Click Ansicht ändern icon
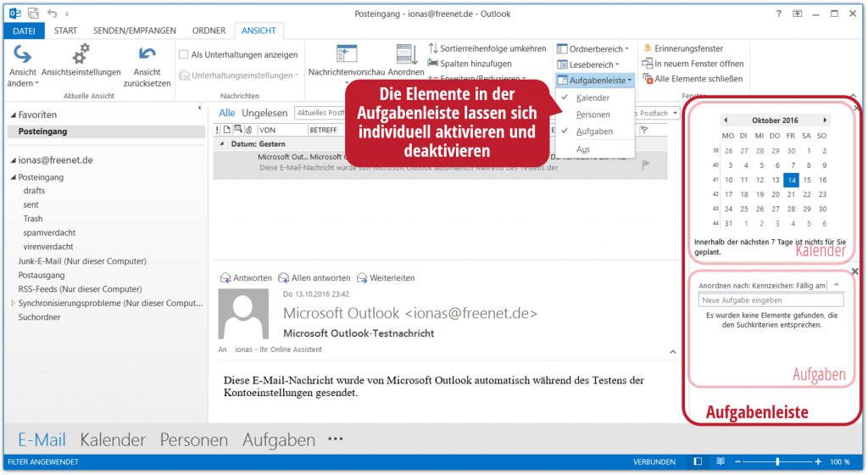This screenshot has width=868, height=475. 22,54
